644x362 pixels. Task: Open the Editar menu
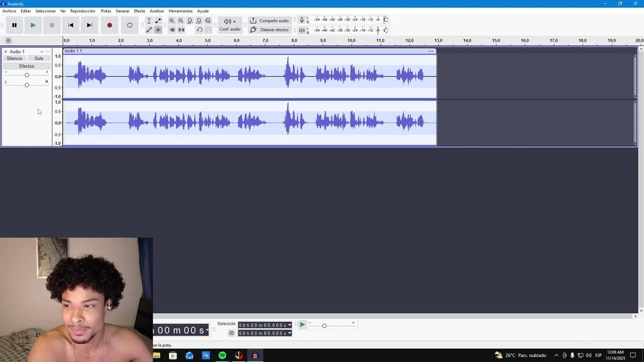pyautogui.click(x=26, y=11)
